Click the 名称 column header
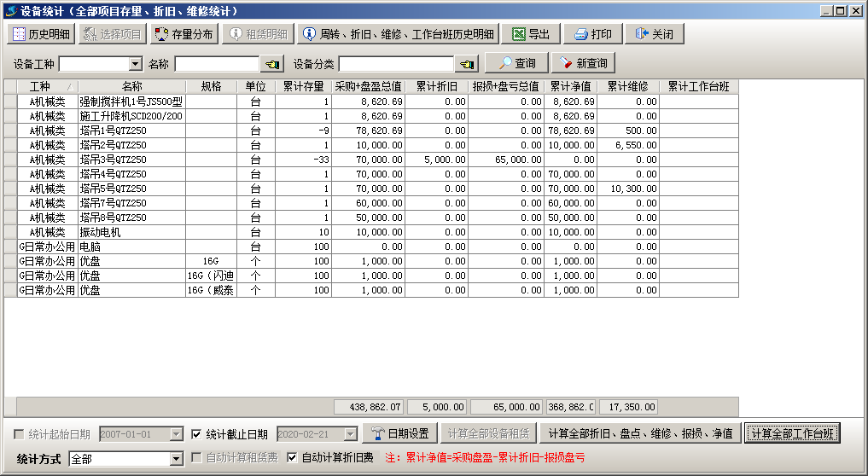This screenshot has width=868, height=476. pyautogui.click(x=131, y=86)
